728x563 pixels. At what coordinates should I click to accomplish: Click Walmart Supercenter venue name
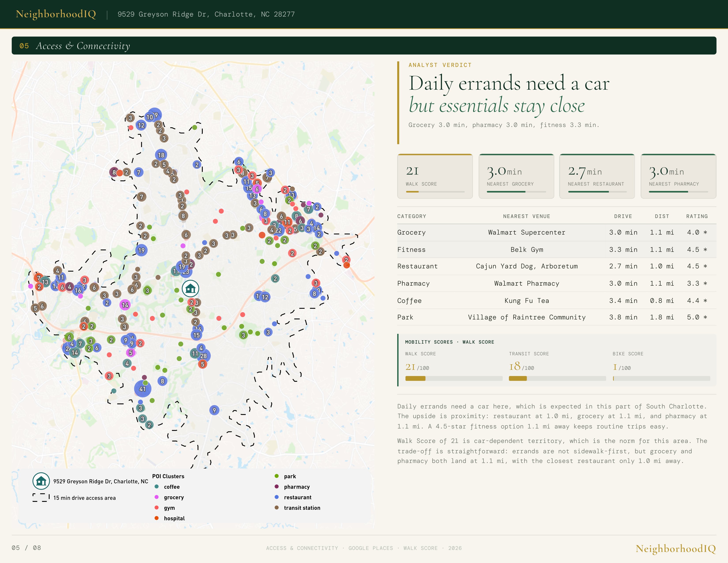click(x=527, y=232)
